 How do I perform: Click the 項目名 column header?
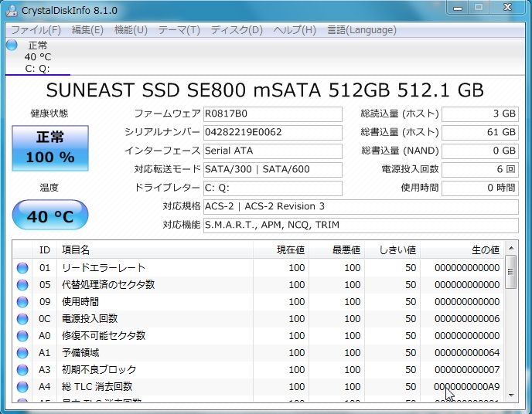point(155,250)
